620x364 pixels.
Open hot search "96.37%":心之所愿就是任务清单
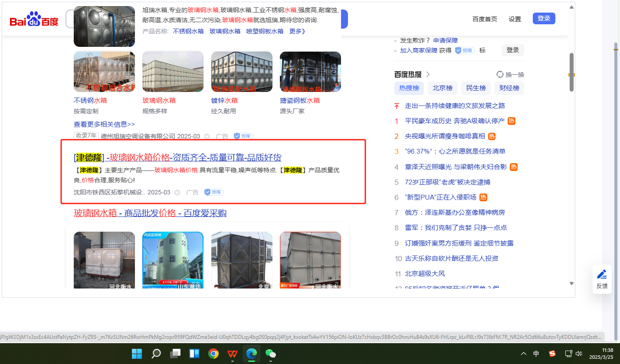(x=455, y=151)
